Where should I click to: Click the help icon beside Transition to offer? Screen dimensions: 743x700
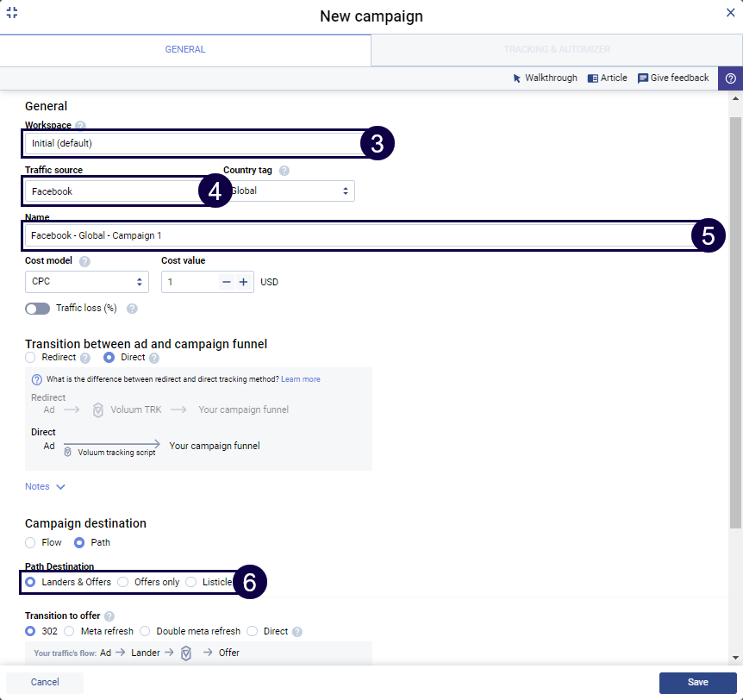click(109, 616)
